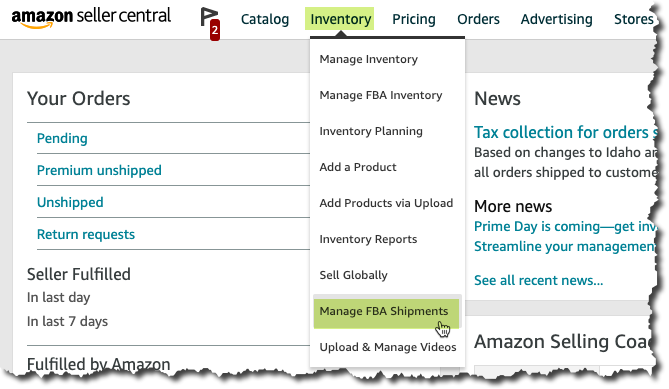Open the Catalog menu

(265, 19)
